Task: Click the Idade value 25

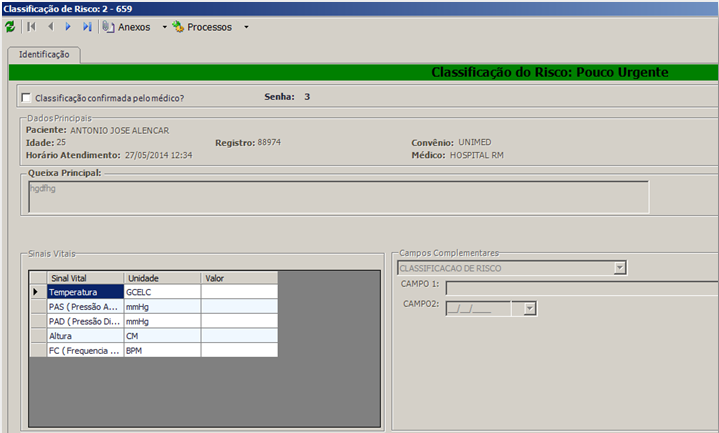Action: click(x=61, y=142)
